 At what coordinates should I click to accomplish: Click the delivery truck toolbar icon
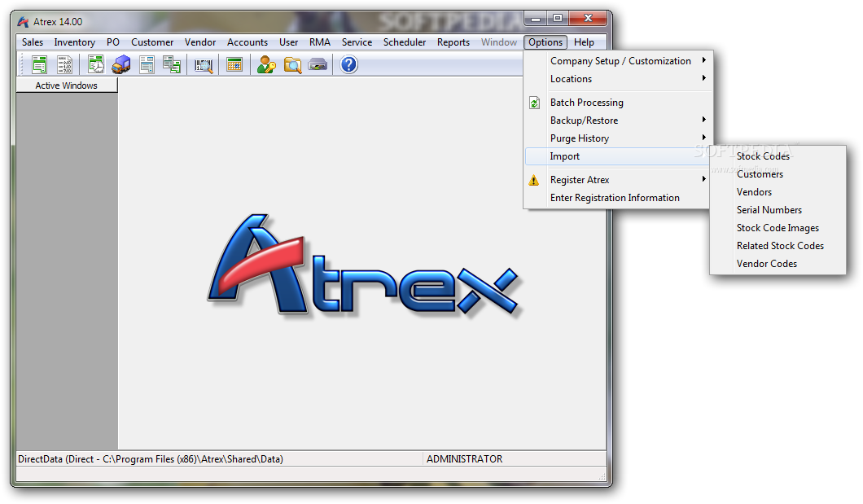click(x=121, y=65)
